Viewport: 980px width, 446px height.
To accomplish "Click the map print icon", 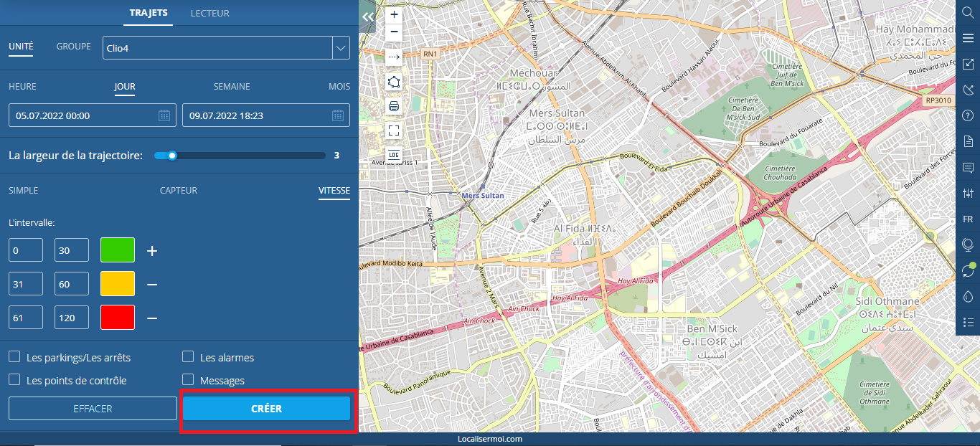I will tap(394, 106).
